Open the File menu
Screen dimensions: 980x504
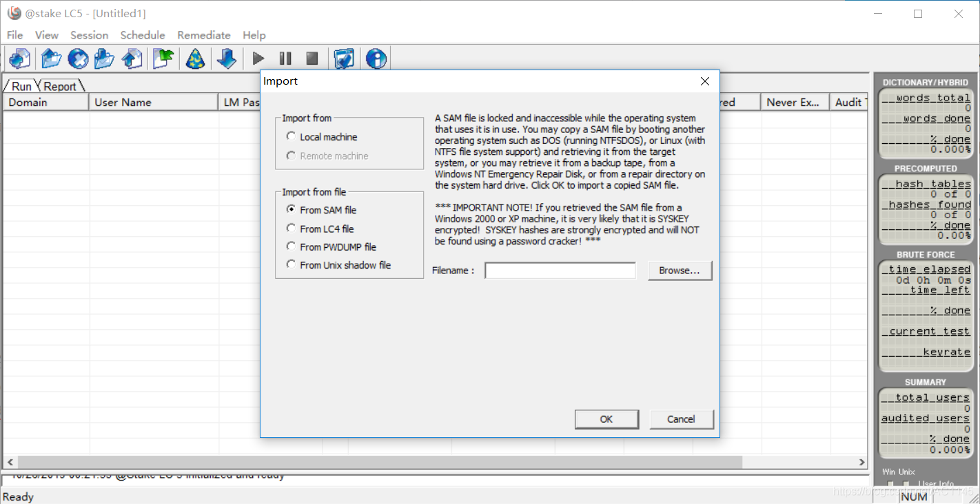pyautogui.click(x=14, y=35)
